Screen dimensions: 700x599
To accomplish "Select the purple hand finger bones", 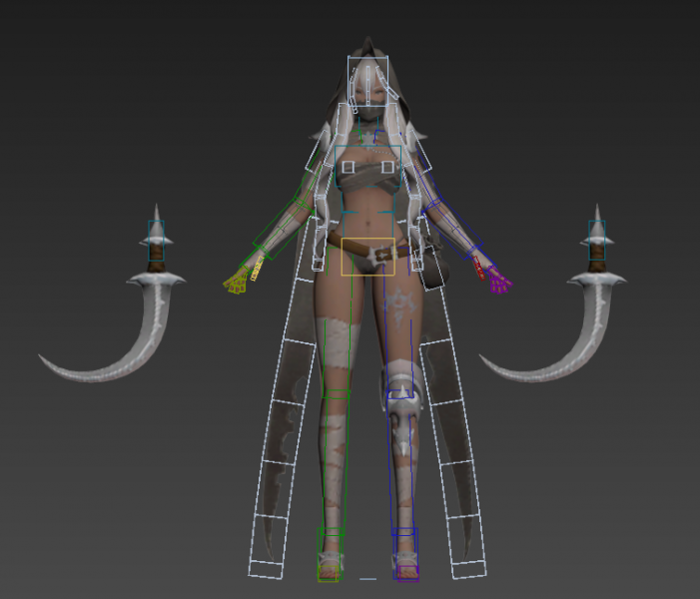I will point(500,283).
